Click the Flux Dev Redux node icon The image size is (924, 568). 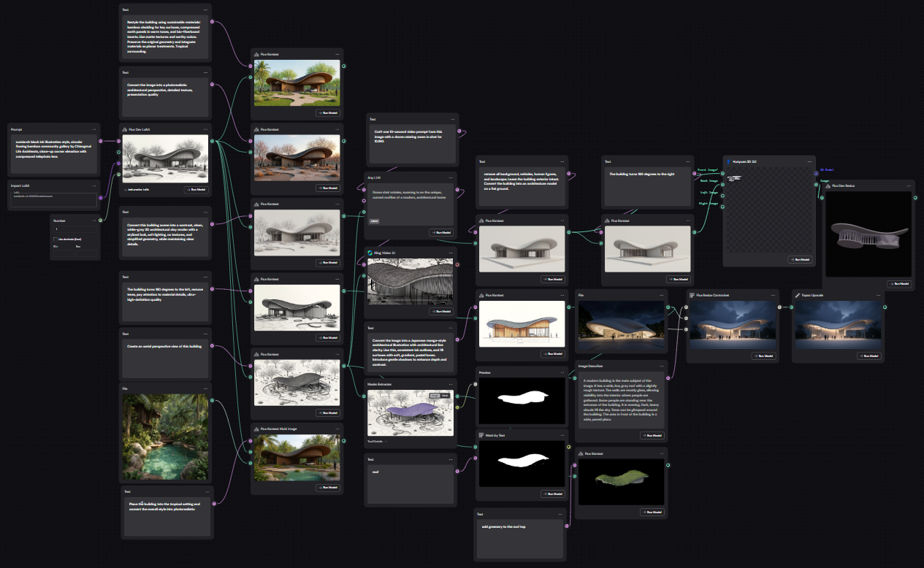828,185
